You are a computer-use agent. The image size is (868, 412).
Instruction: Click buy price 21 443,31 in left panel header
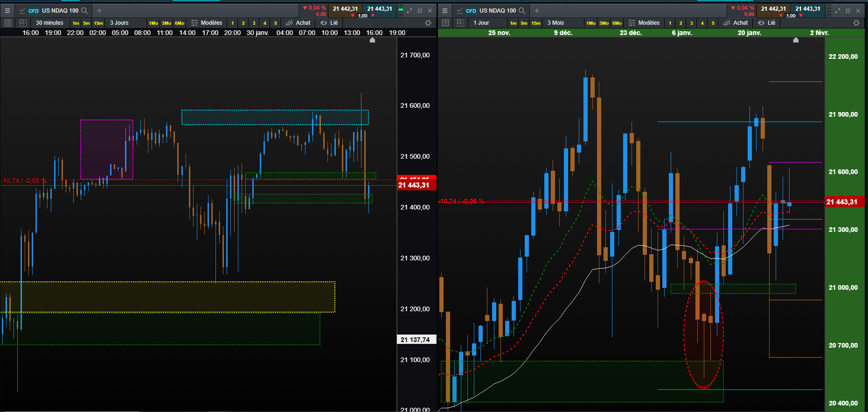coord(380,9)
